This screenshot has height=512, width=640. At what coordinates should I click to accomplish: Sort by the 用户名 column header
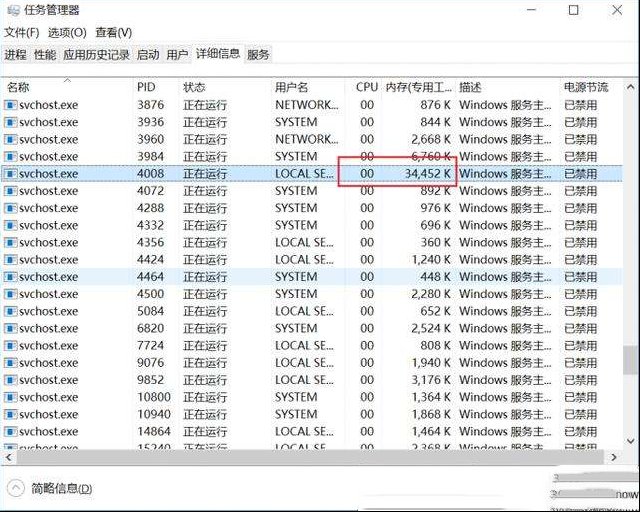(307, 87)
